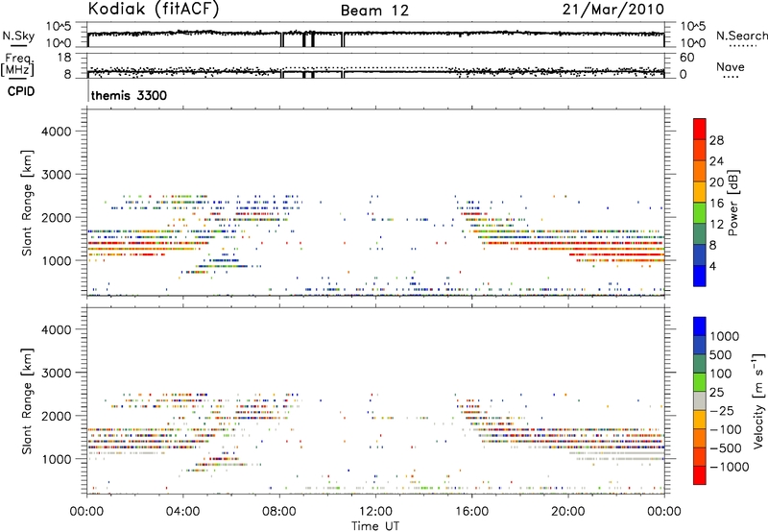Screen dimensions: 768x532
Task: Click 'Slant Range [km]' label of velocity panel
Action: pyautogui.click(x=27, y=400)
